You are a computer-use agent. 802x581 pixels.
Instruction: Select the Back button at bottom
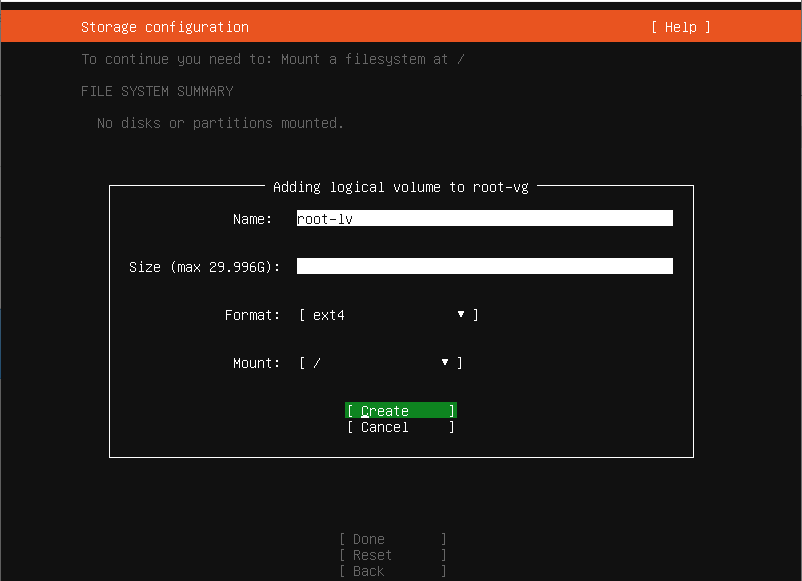pos(392,571)
